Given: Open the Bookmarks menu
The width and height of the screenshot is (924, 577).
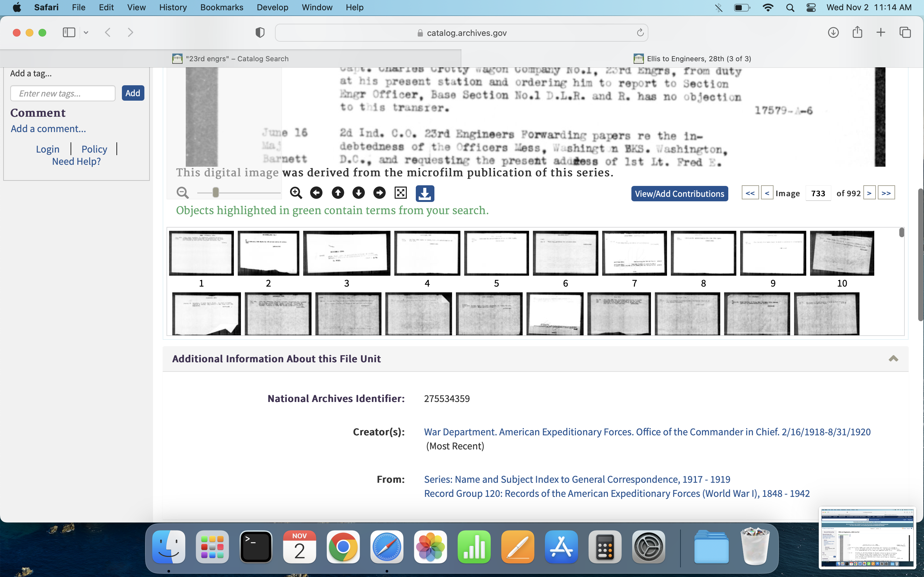Looking at the screenshot, I should [x=221, y=8].
